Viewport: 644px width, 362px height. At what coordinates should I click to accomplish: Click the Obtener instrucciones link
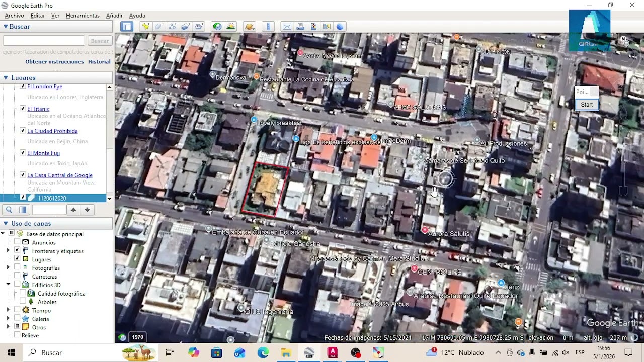point(55,62)
